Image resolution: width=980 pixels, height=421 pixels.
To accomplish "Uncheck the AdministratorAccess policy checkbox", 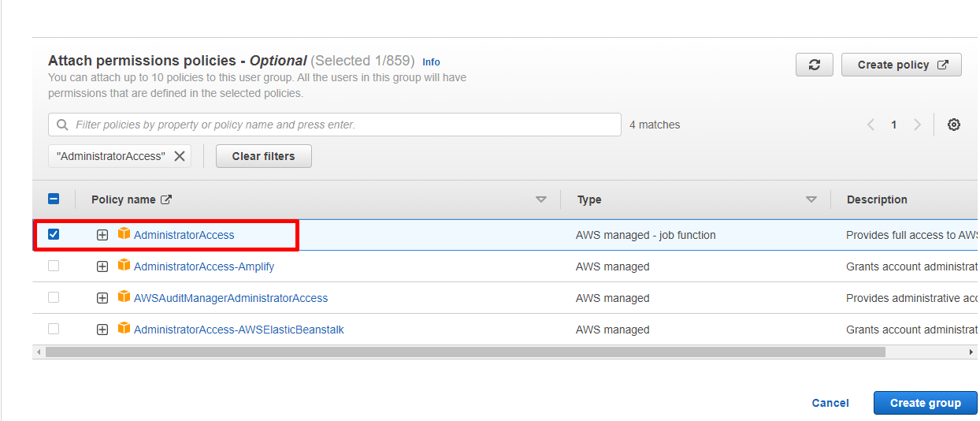I will 54,234.
